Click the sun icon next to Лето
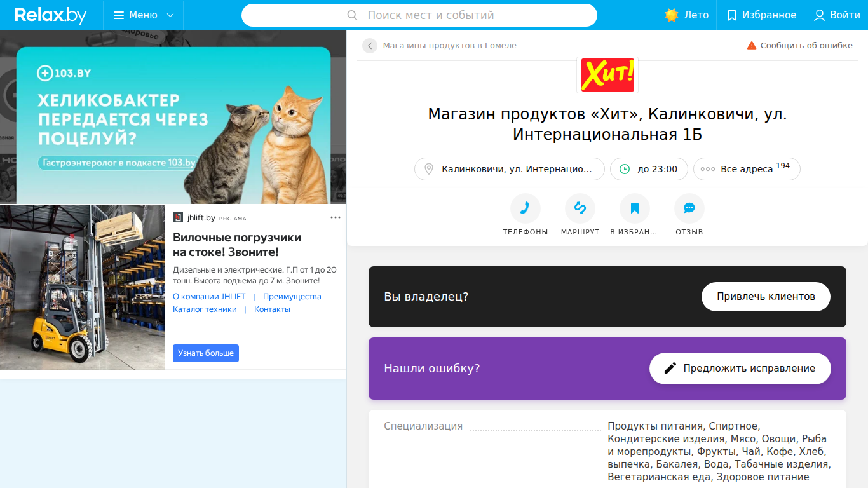Viewport: 868px width, 488px height. (x=672, y=15)
